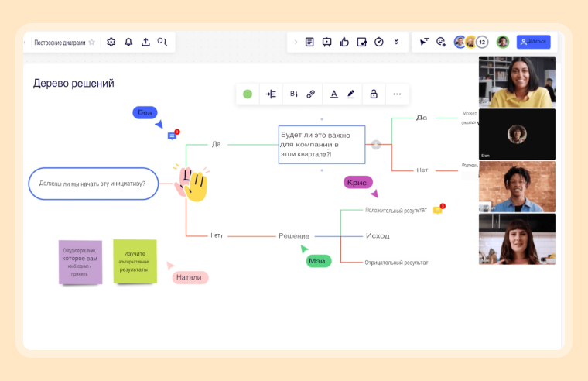The width and height of the screenshot is (588, 381).
Task: Star the board Построение диаграмм as favorite
Action: point(92,42)
